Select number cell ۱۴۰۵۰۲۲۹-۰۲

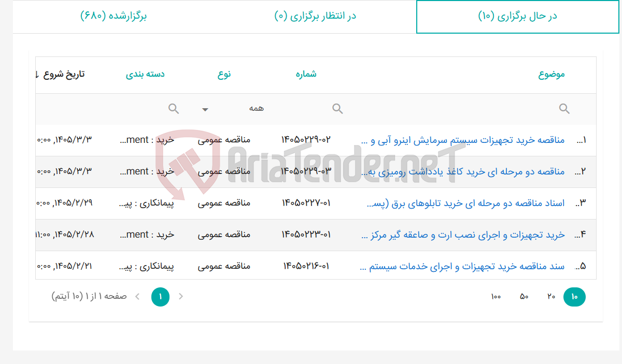click(306, 140)
